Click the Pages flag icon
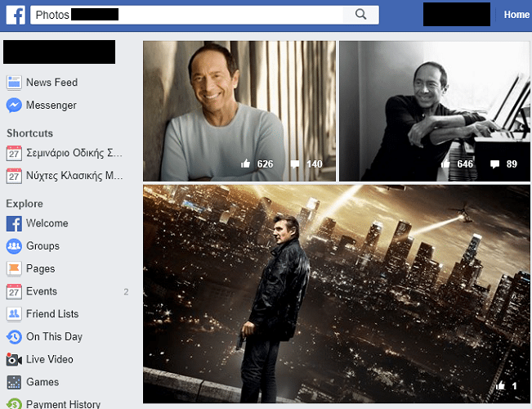Screen dimensions: 532x409 (x=14, y=268)
